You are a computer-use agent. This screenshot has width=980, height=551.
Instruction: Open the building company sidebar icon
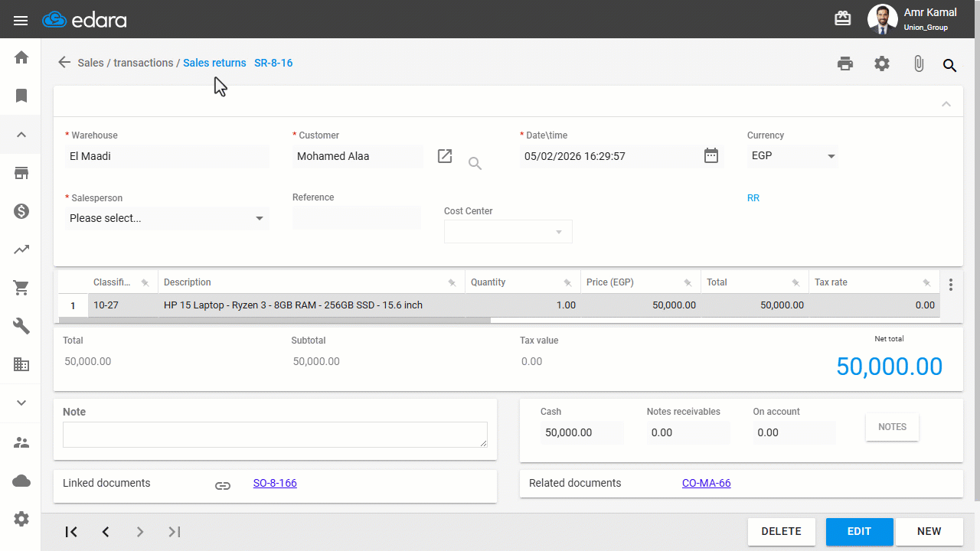[x=21, y=365]
